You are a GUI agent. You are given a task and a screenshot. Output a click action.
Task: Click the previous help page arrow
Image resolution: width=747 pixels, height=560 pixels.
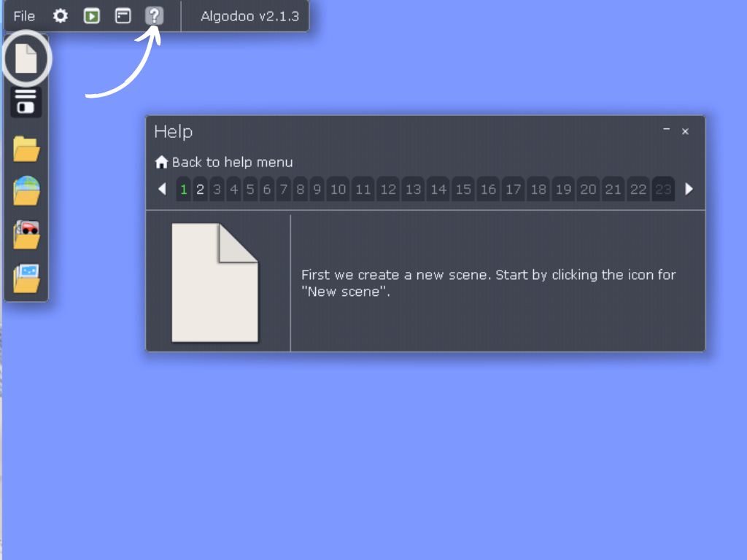tap(162, 189)
